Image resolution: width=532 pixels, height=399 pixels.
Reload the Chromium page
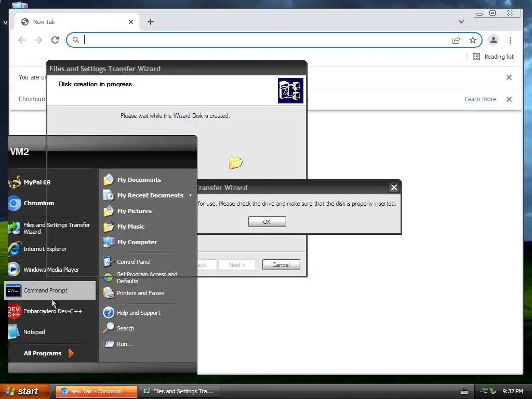pyautogui.click(x=55, y=40)
